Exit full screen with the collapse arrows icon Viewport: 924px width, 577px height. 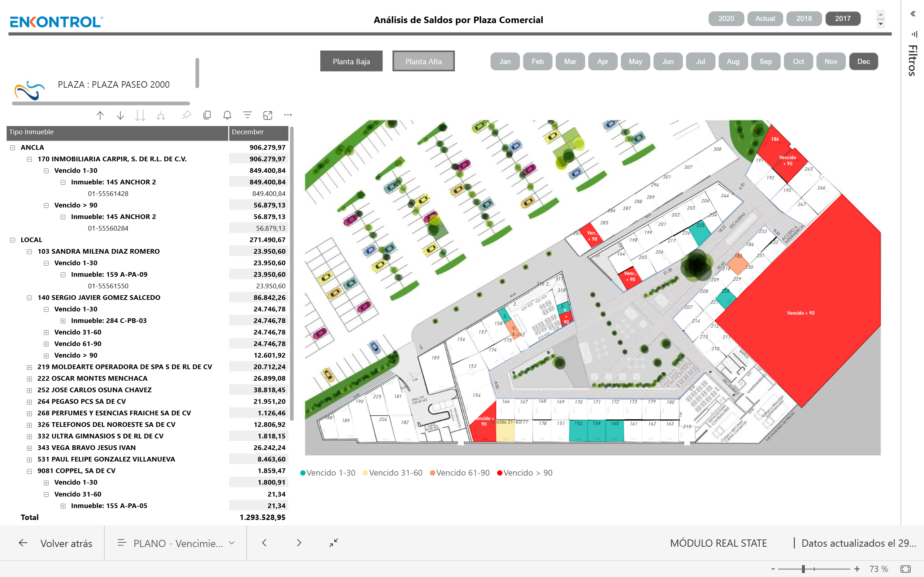pos(334,543)
